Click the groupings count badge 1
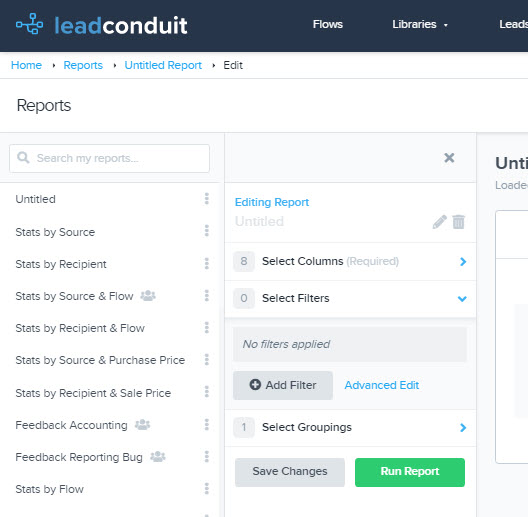 (x=244, y=427)
